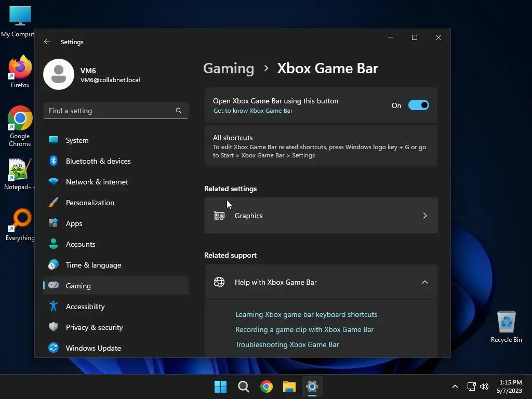
Task: Show hidden icons in system tray
Action: pyautogui.click(x=455, y=387)
